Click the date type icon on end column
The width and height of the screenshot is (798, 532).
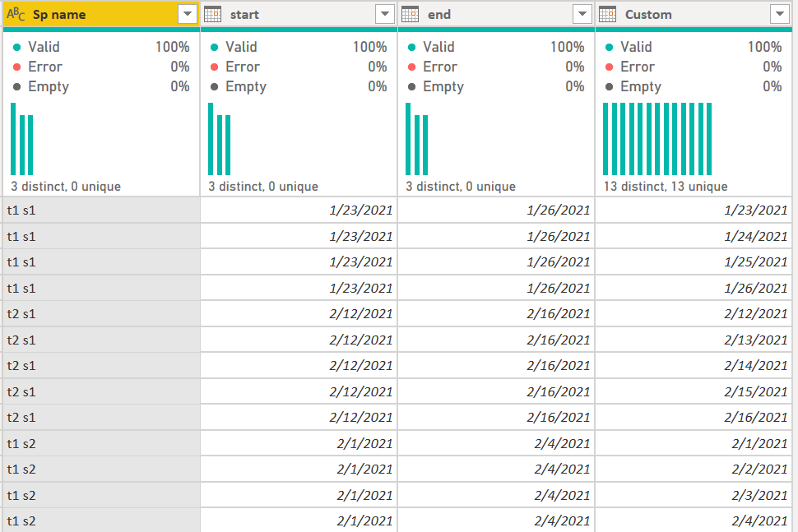pos(410,14)
